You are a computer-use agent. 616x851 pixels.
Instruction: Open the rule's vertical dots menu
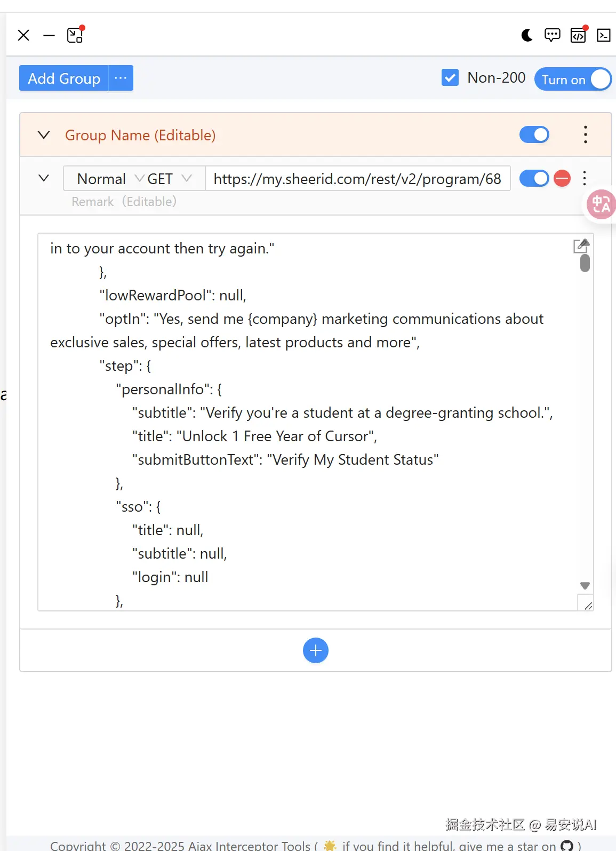[x=585, y=178]
